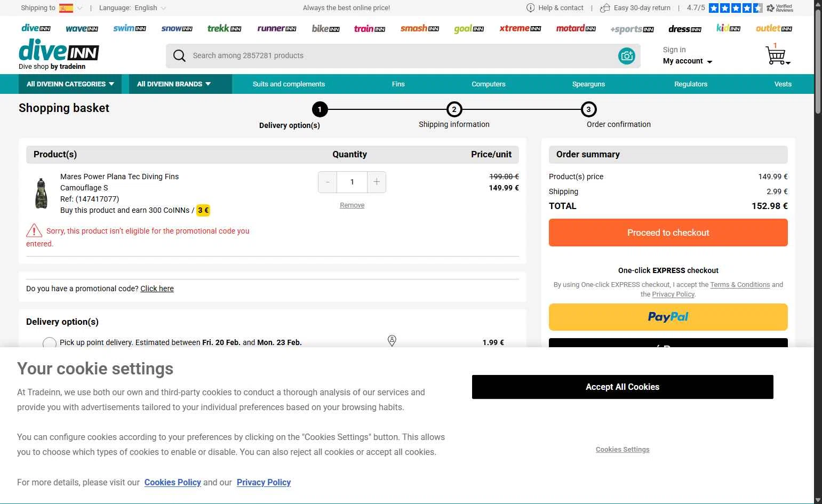
Task: Increase quantity with plus button
Action: point(377,182)
